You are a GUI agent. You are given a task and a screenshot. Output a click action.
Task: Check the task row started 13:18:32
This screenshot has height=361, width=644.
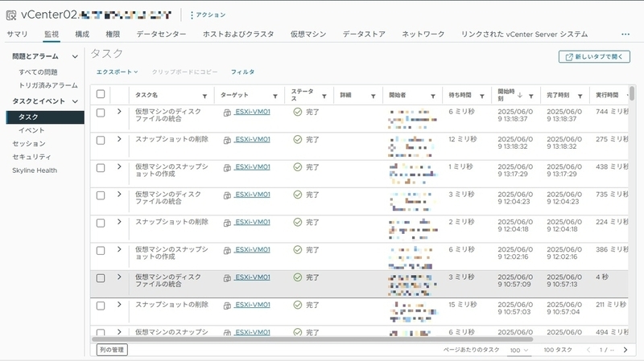[100, 140]
